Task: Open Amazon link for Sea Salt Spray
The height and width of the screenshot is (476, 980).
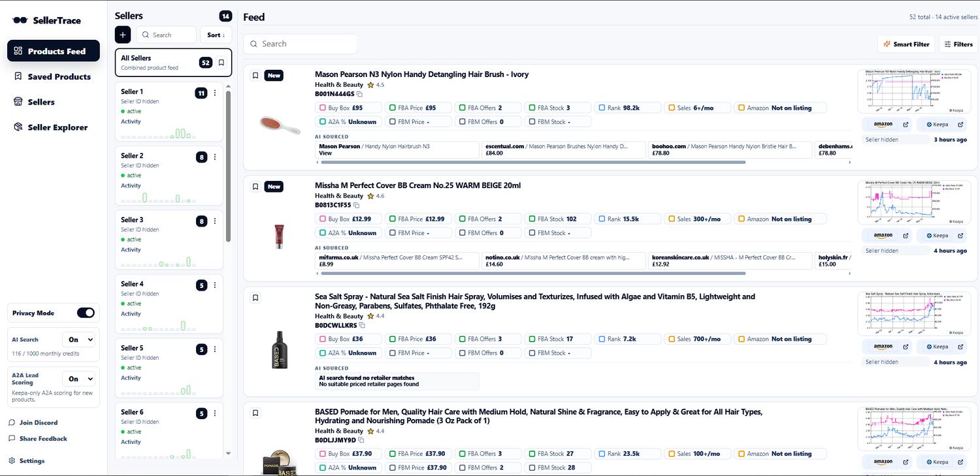Action: tap(887, 347)
